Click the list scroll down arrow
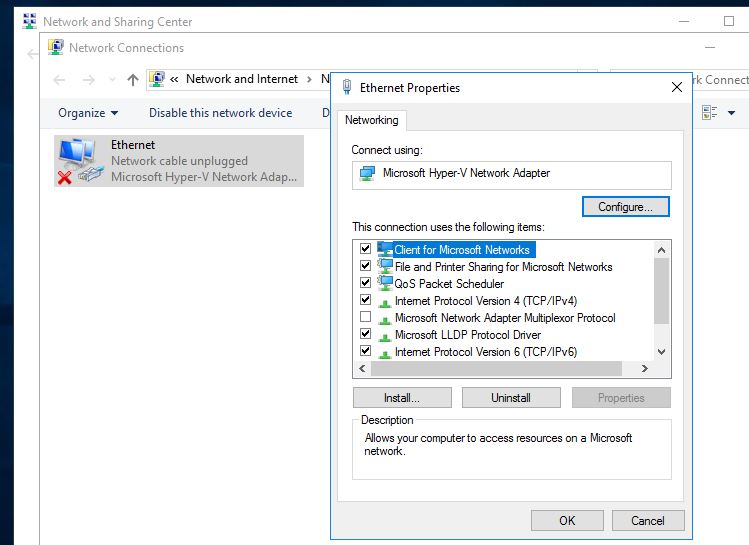Image resolution: width=749 pixels, height=545 pixels. pyautogui.click(x=662, y=352)
